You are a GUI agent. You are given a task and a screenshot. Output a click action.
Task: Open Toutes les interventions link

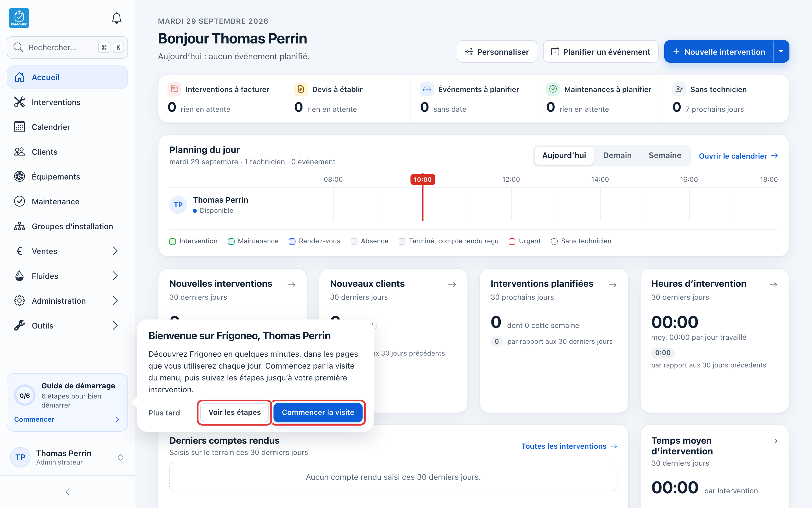tap(570, 446)
